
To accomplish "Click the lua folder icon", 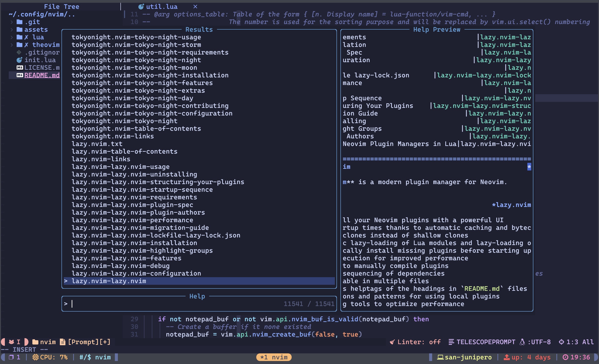I will 19,37.
